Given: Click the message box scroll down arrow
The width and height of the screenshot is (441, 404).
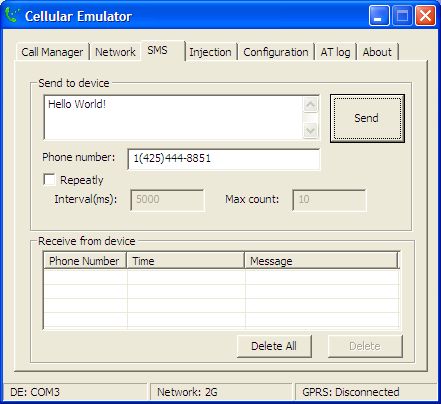Looking at the screenshot, I should coord(311,130).
